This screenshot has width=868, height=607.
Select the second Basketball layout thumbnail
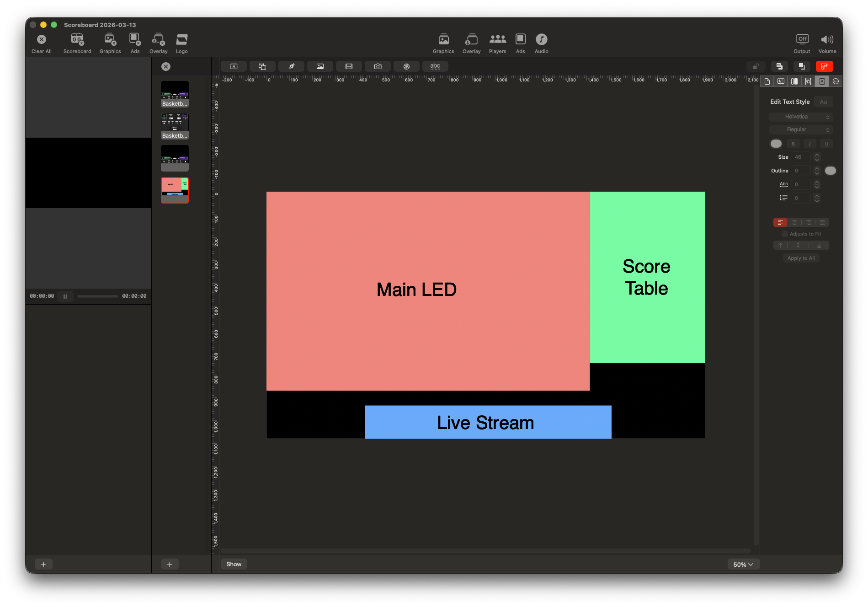click(x=175, y=126)
